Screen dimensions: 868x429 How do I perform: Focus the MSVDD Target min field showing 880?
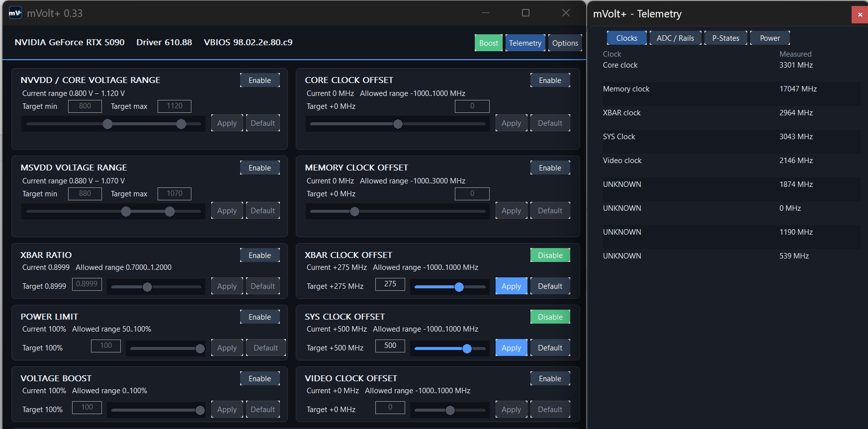pos(85,193)
